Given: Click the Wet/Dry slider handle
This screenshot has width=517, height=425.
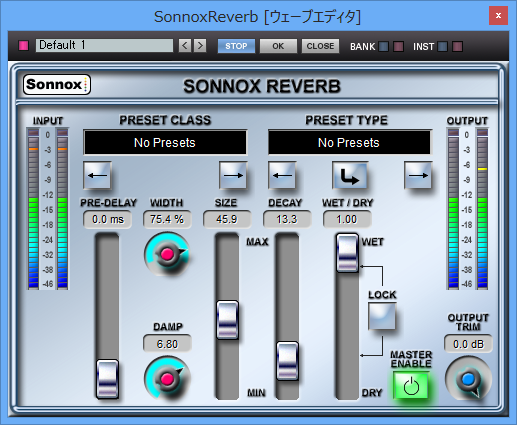Looking at the screenshot, I should [x=347, y=253].
